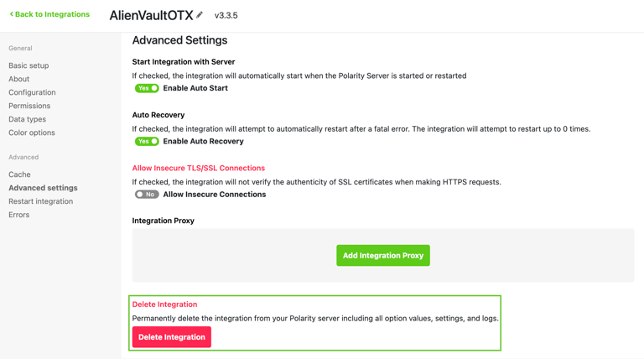Click the Start Integration with Server heading

click(x=184, y=62)
